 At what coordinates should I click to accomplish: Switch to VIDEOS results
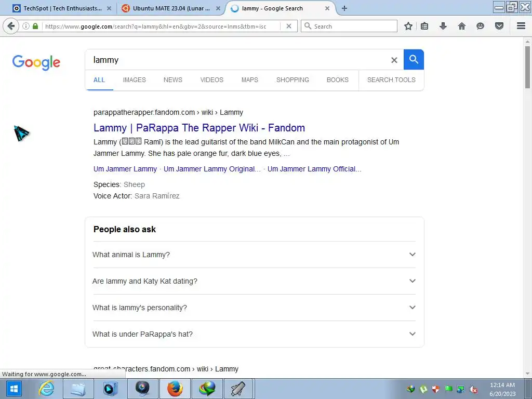coord(212,80)
